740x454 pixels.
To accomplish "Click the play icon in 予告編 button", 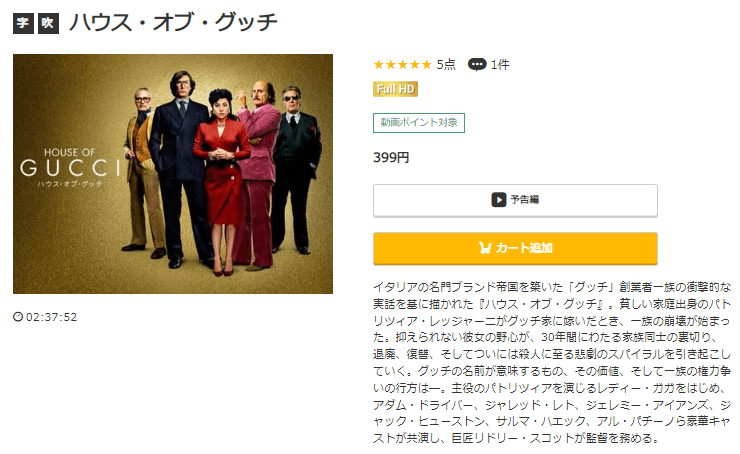I will tap(498, 200).
